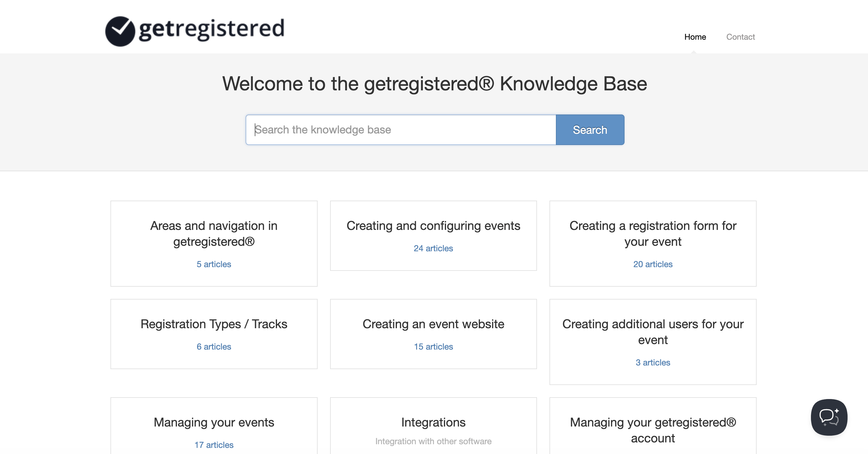
Task: Click the 3 articles link
Action: [x=652, y=362]
